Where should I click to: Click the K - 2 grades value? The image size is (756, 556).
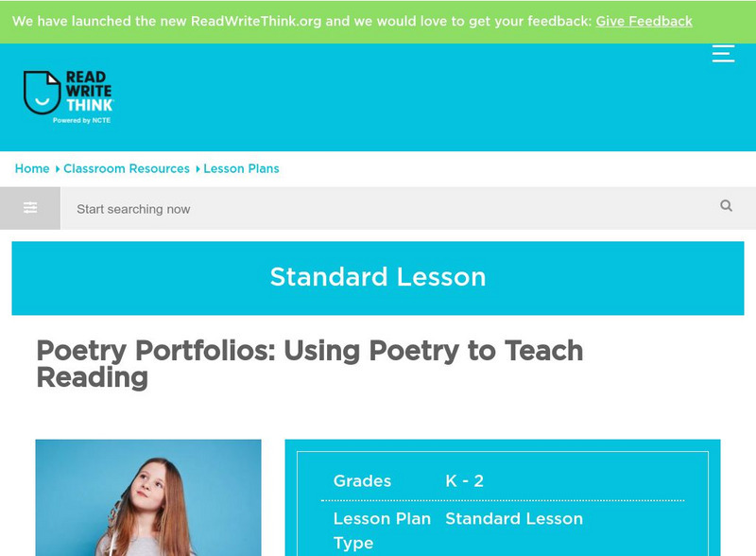(x=465, y=481)
